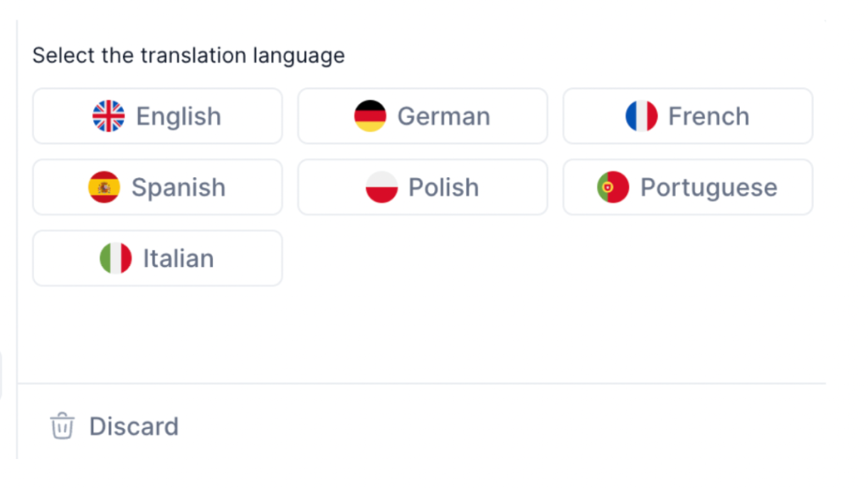Screen dimensions: 868x488
Task: Click the partially visible handle on left edge
Action: click(x=2, y=376)
